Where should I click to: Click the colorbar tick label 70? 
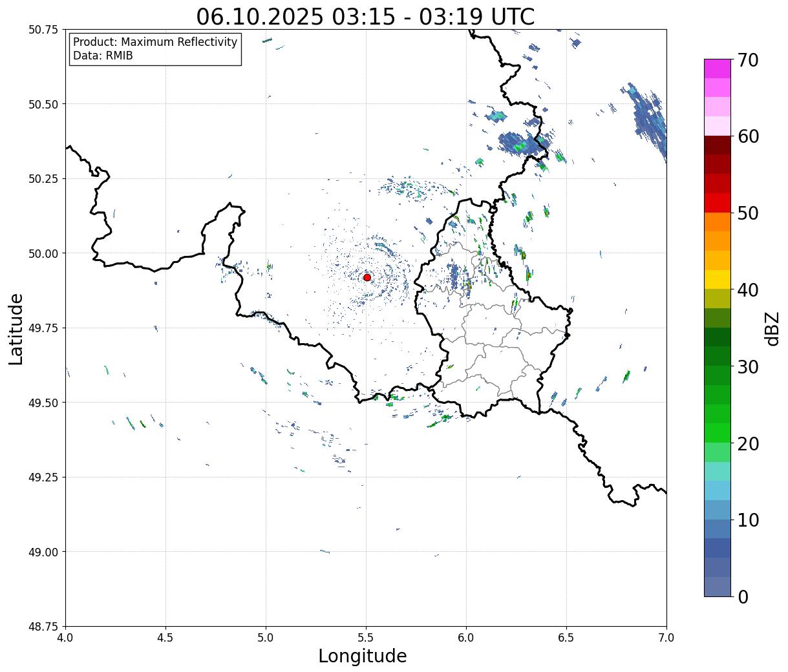pyautogui.click(x=748, y=60)
